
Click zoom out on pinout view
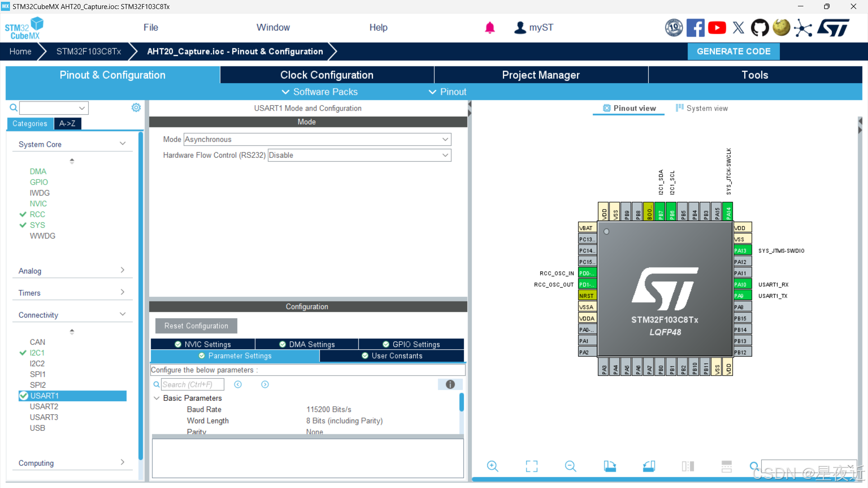[571, 466]
